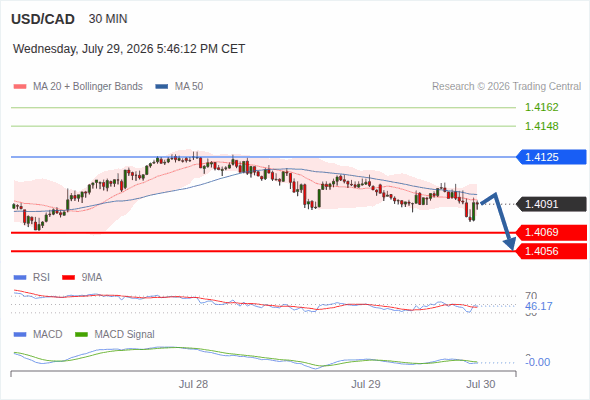
Task: Click the 1.4091 current price tag
Action: click(x=551, y=204)
